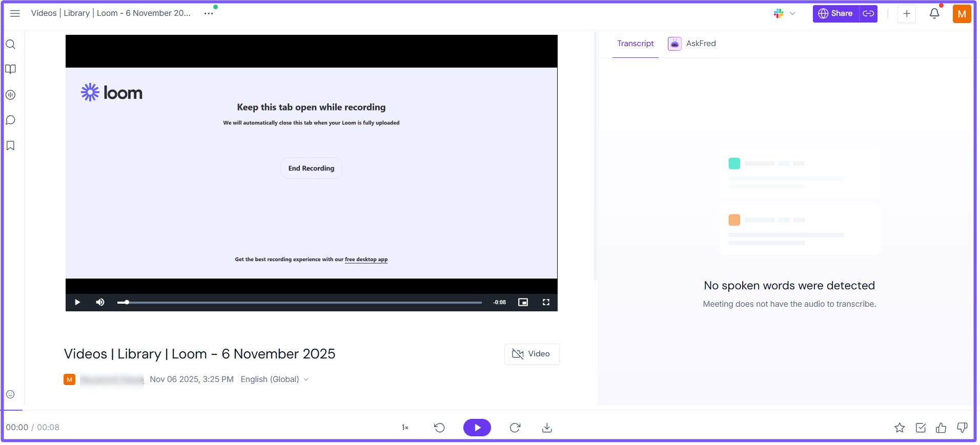
Task: Toggle picture-in-picture mode in player
Action: click(523, 302)
